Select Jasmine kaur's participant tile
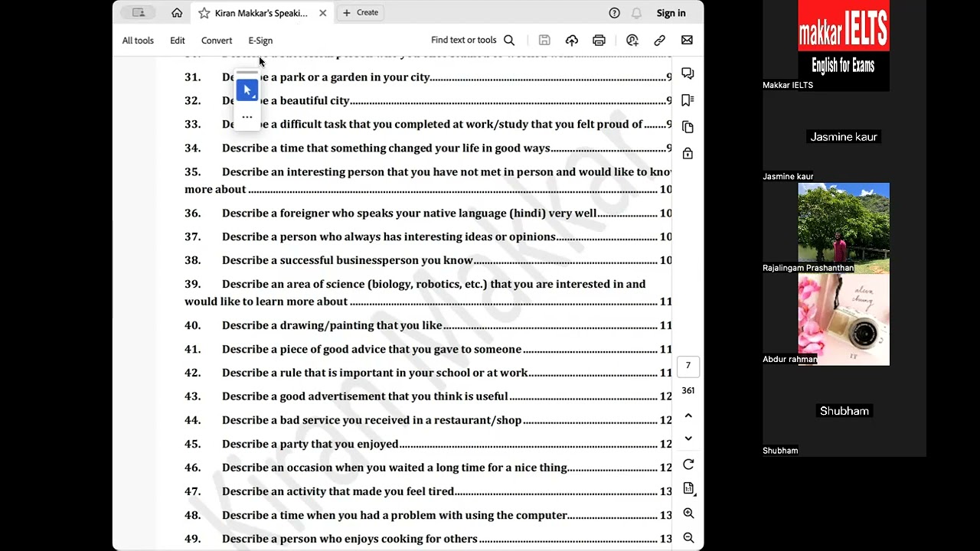 [844, 137]
